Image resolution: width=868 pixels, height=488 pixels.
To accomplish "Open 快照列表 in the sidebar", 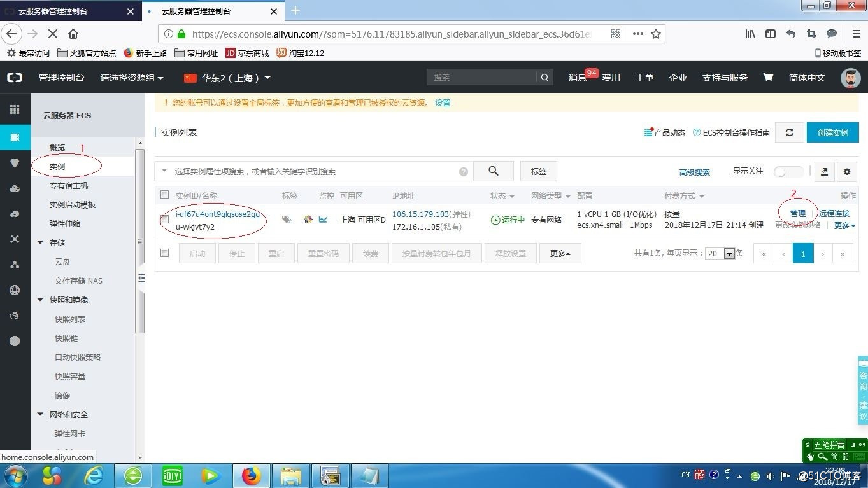I will 70,319.
